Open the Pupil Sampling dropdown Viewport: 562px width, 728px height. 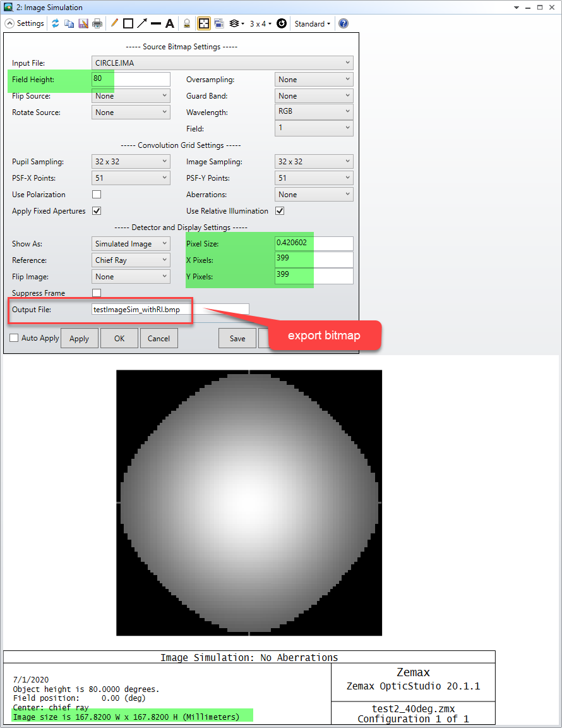click(131, 161)
